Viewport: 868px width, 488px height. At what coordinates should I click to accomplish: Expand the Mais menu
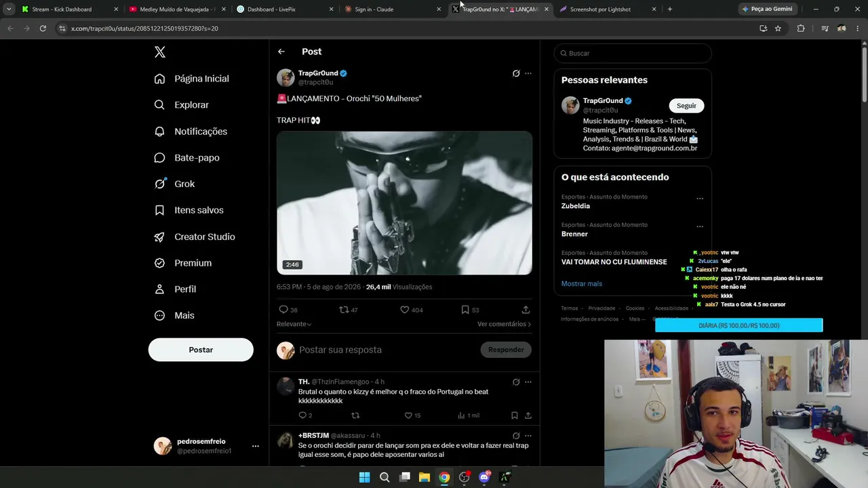click(174, 316)
